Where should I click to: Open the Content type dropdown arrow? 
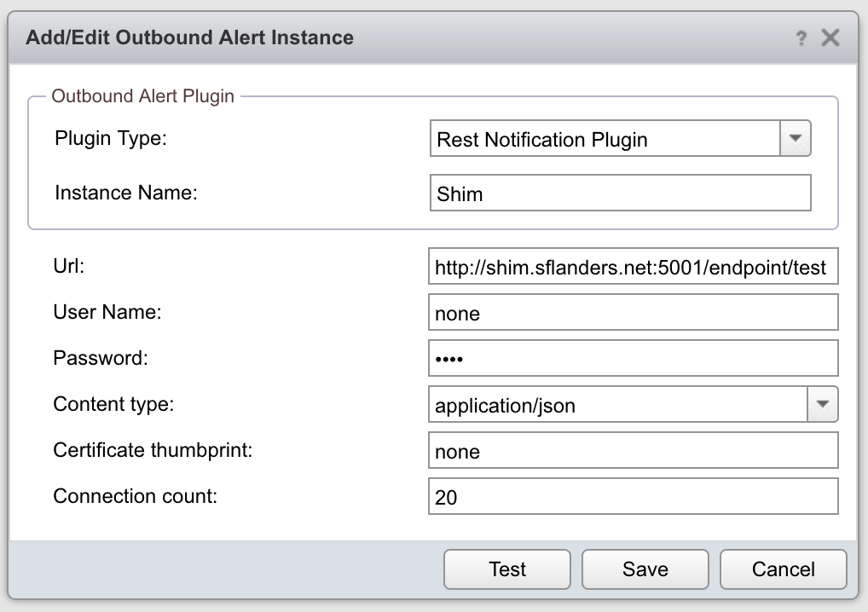tap(823, 404)
